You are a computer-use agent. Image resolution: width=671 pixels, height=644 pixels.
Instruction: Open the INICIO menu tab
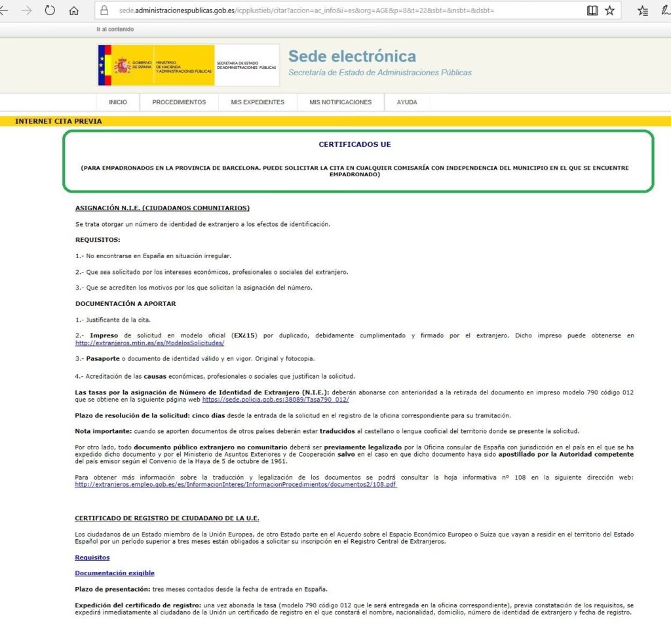coord(118,102)
